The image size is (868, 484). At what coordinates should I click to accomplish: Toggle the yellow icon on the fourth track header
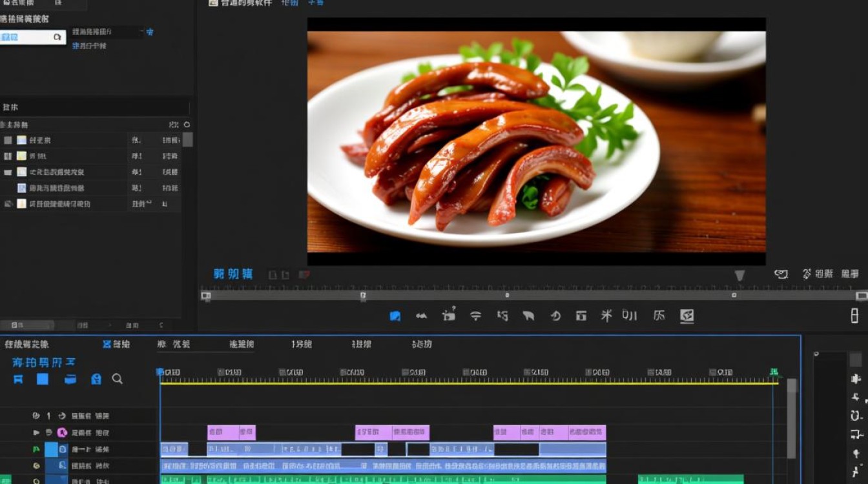[x=36, y=465]
